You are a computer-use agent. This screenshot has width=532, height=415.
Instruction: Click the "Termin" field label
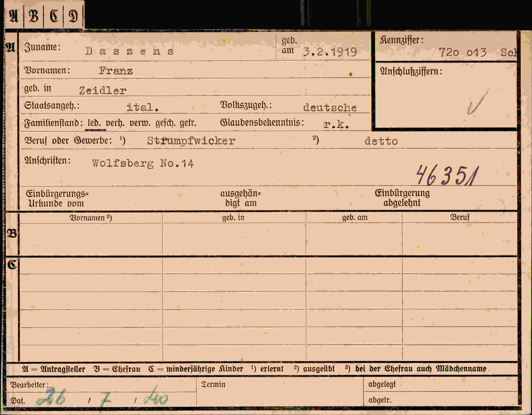pyautogui.click(x=213, y=385)
